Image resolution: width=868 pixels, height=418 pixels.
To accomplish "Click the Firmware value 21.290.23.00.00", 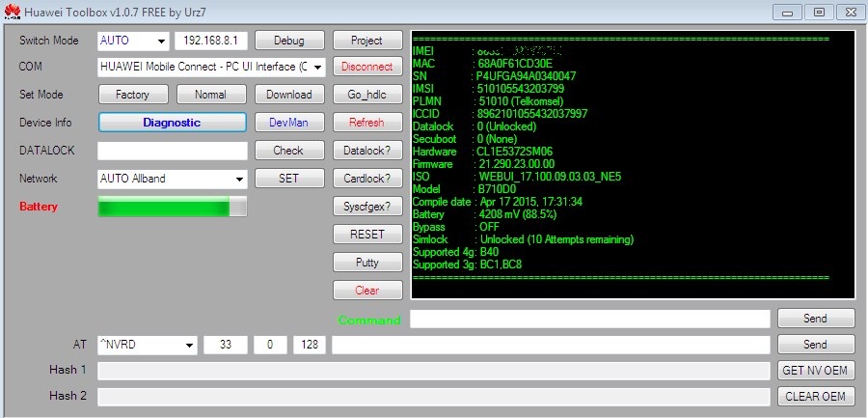I will point(517,164).
